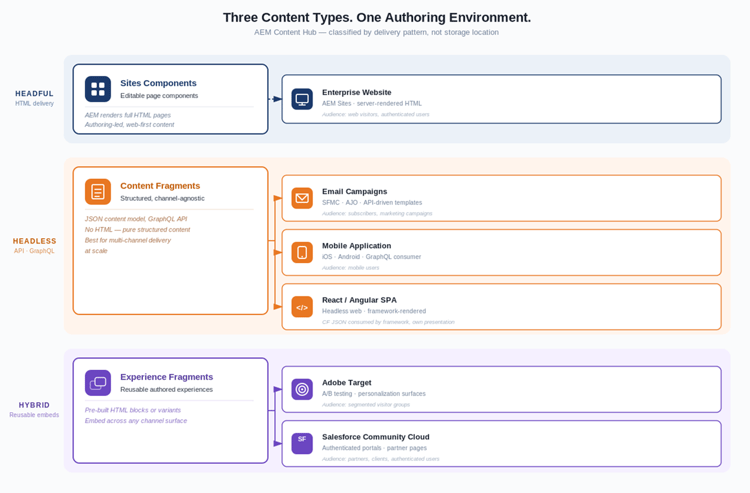
Task: Click the React / Angular SPA code icon
Action: click(302, 307)
